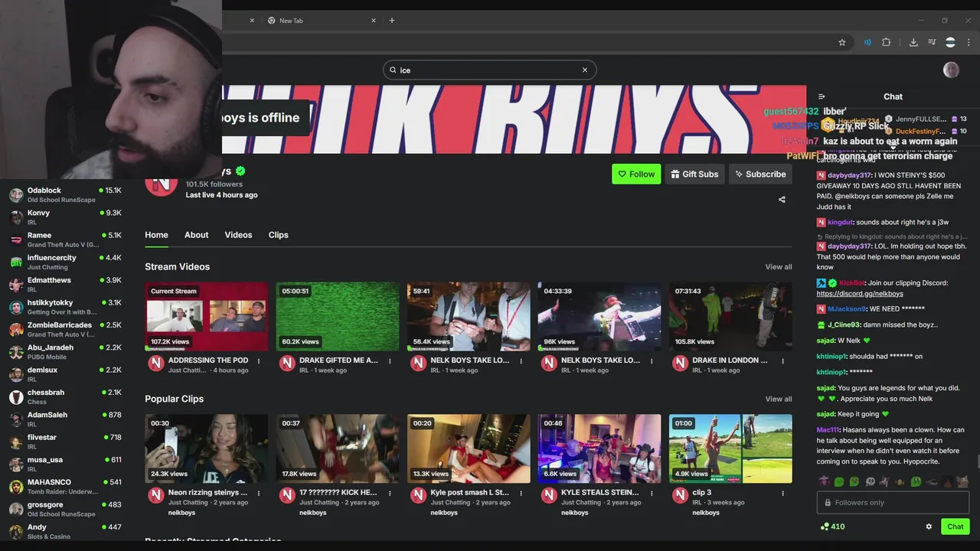Viewport: 980px width, 551px height.
Task: Play the 00:37 KICK HE popular clip
Action: click(x=338, y=448)
